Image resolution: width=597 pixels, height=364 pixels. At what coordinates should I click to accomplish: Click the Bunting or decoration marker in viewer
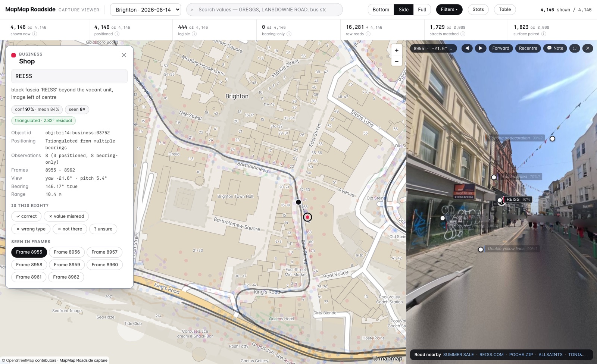(x=553, y=139)
